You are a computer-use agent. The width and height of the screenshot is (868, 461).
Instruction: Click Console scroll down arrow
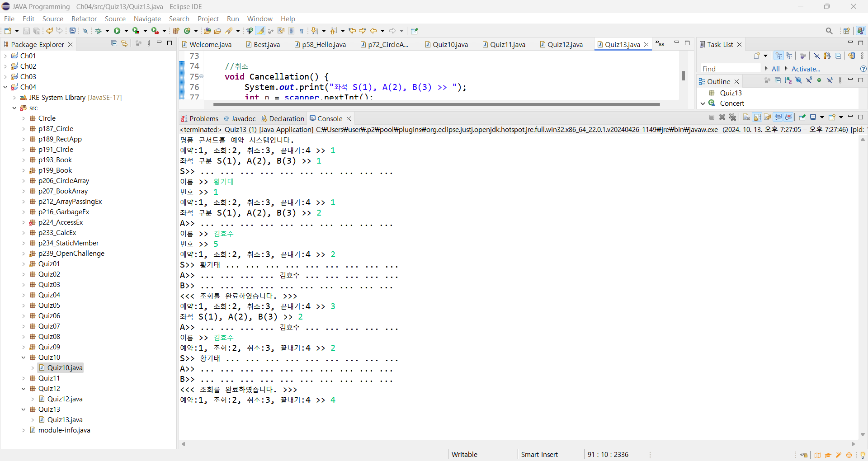(x=863, y=434)
